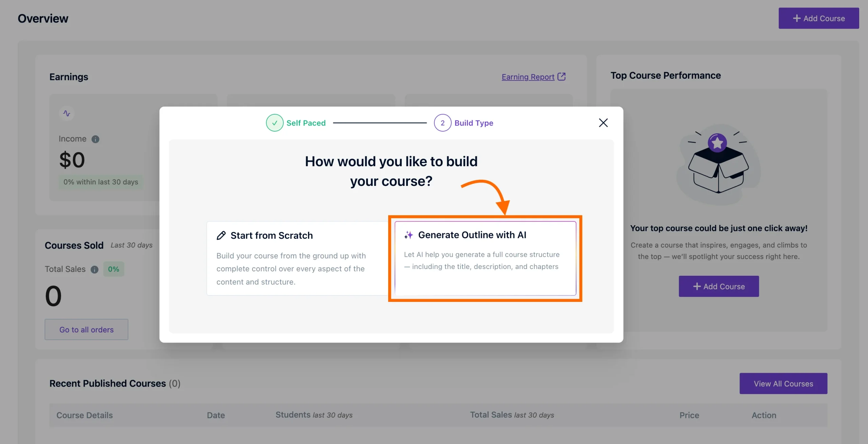The height and width of the screenshot is (444, 868).
Task: Click the sparkles icon next to Generate Outline
Action: point(409,234)
